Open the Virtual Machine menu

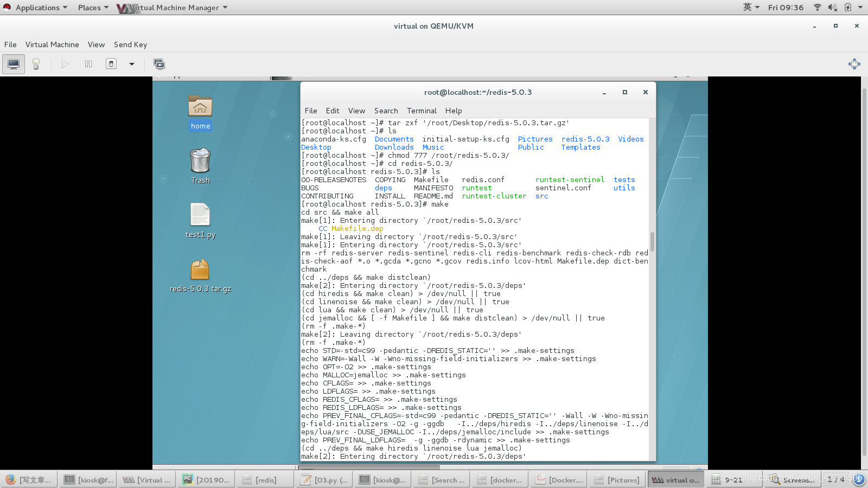(x=52, y=44)
